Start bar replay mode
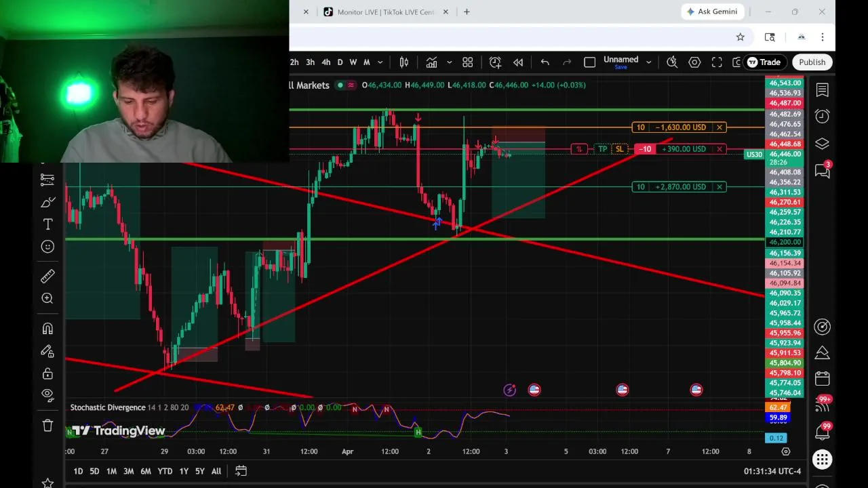The image size is (868, 488). tap(518, 62)
